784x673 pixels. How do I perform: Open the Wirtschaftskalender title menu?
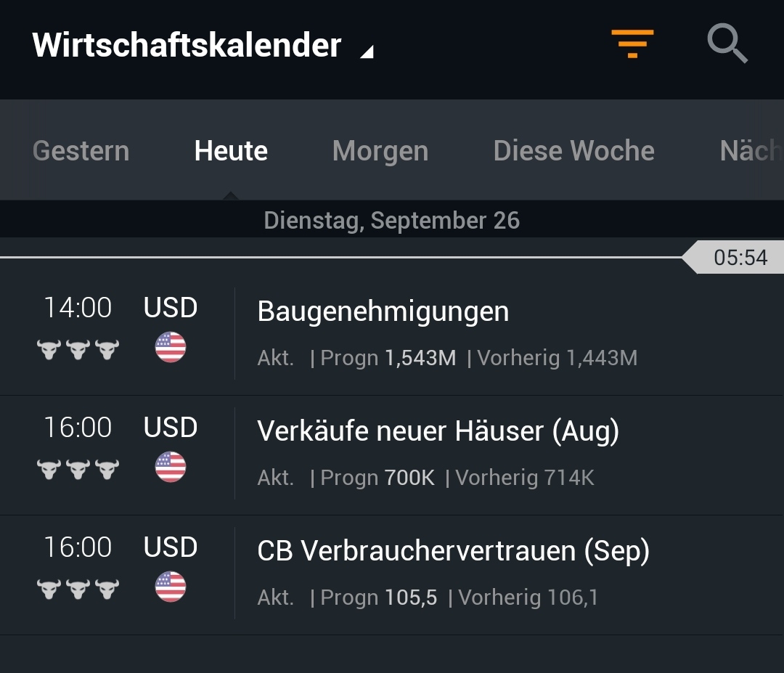click(187, 45)
